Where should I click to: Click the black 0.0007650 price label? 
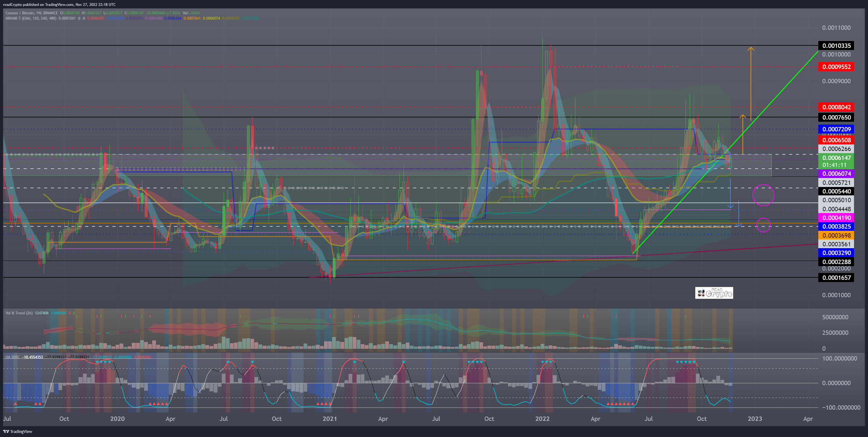pyautogui.click(x=836, y=117)
